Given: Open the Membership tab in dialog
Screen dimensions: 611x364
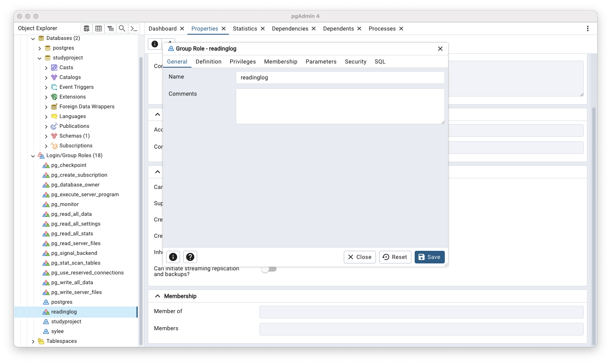Looking at the screenshot, I should tap(281, 61).
